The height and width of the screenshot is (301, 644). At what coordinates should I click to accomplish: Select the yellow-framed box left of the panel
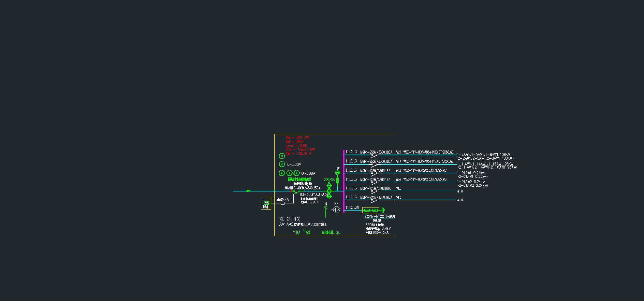tap(266, 203)
